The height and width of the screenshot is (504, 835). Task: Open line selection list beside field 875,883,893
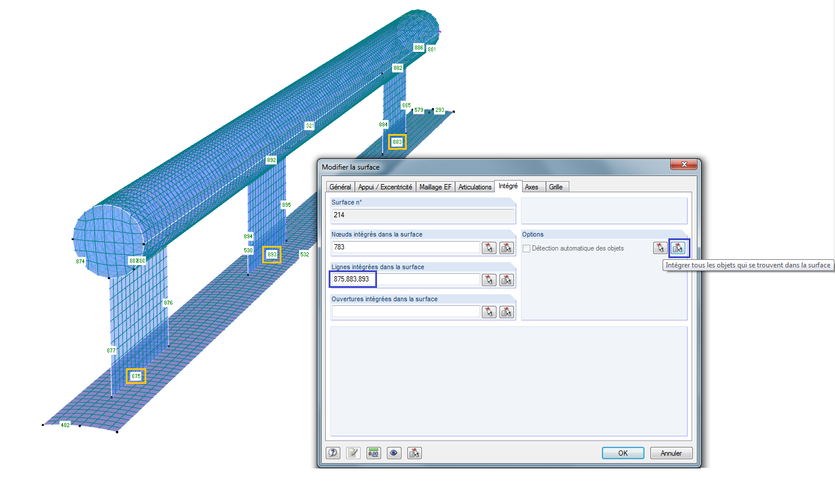pyautogui.click(x=506, y=280)
